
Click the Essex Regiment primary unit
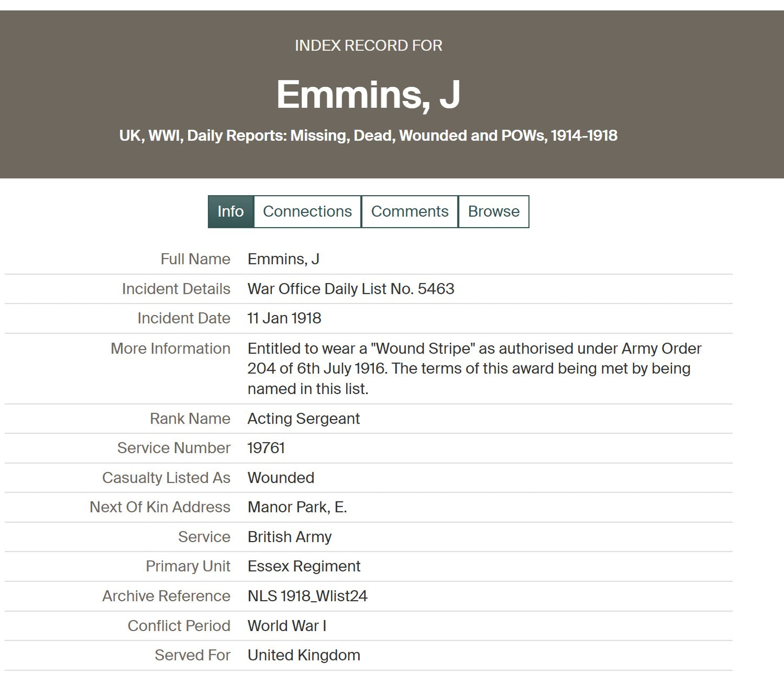coord(304,566)
